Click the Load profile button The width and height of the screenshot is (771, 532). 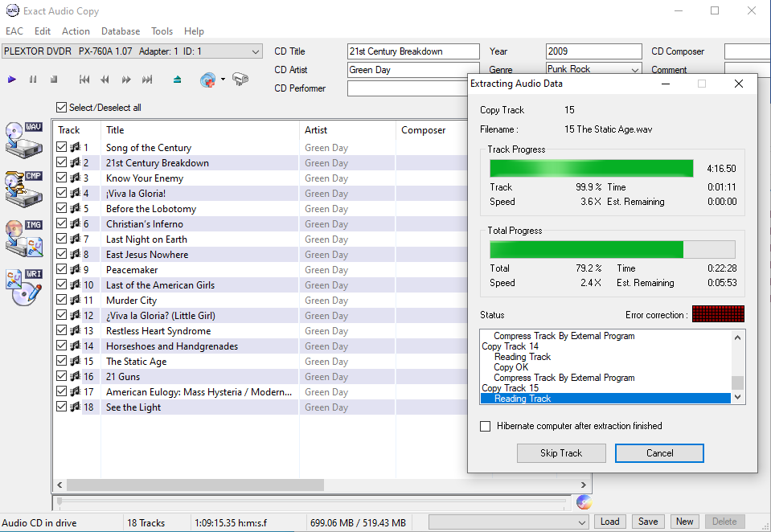[x=609, y=522]
